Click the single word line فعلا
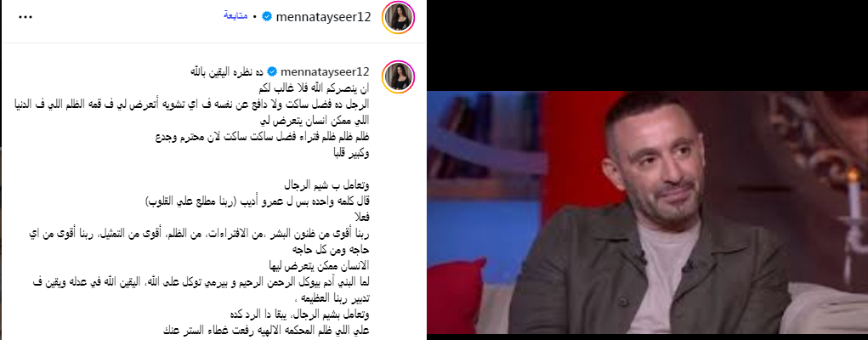Image resolution: width=868 pixels, height=340 pixels. click(360, 217)
